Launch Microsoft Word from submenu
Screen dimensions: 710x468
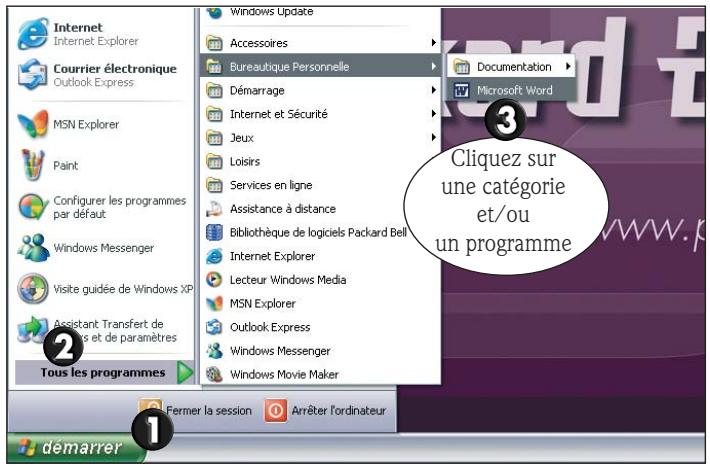pyautogui.click(x=512, y=91)
